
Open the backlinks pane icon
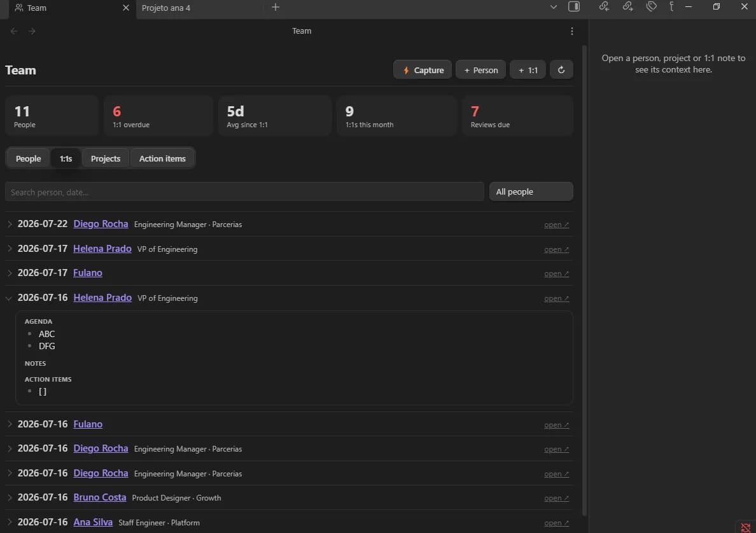click(604, 7)
